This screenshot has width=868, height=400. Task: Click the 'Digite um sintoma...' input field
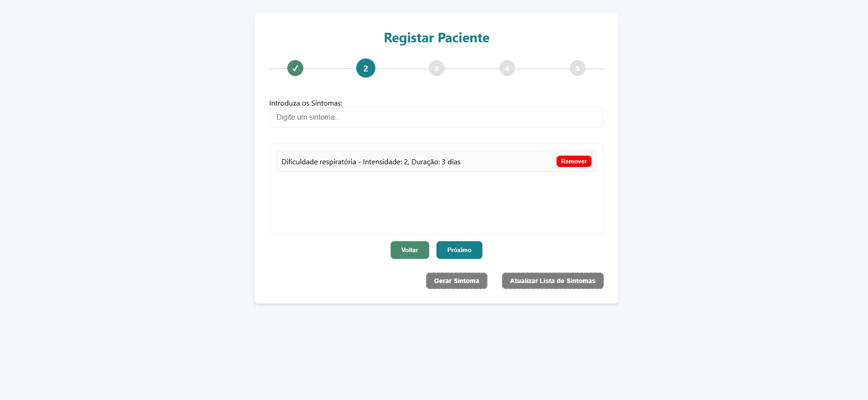436,117
